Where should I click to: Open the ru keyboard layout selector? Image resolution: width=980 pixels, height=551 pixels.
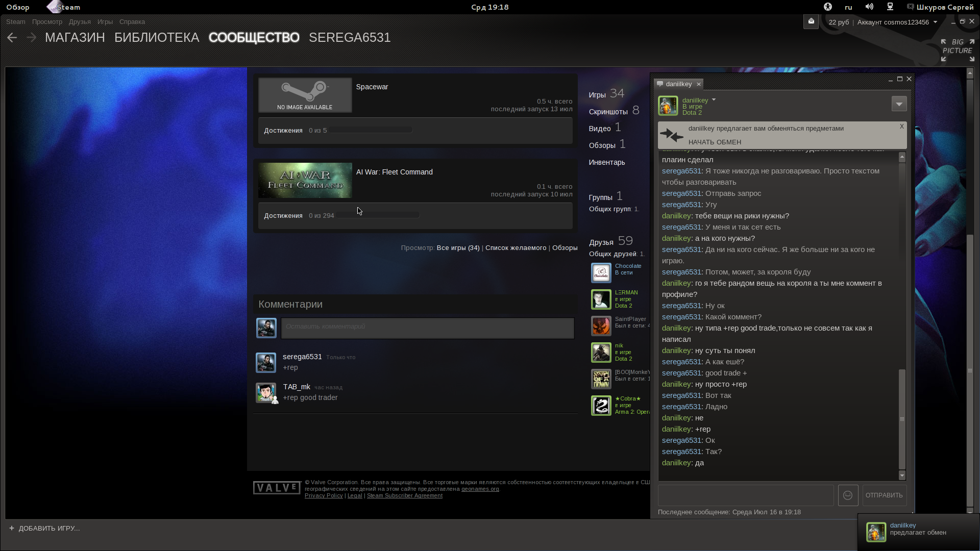(x=848, y=7)
